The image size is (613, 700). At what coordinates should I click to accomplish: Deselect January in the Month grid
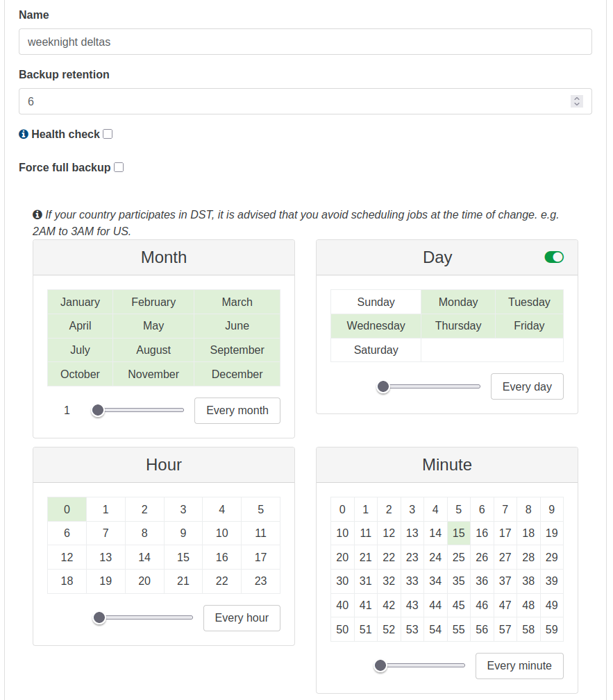pyautogui.click(x=80, y=302)
